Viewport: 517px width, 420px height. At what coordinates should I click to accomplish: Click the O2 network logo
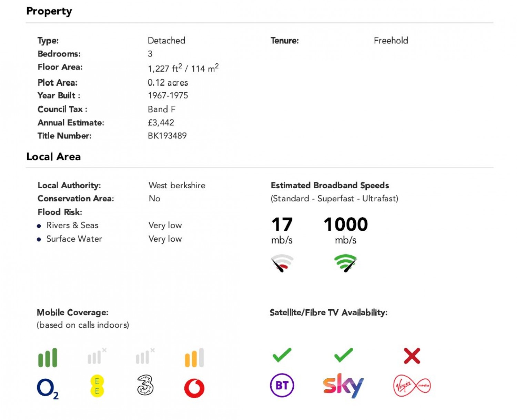[x=48, y=388]
